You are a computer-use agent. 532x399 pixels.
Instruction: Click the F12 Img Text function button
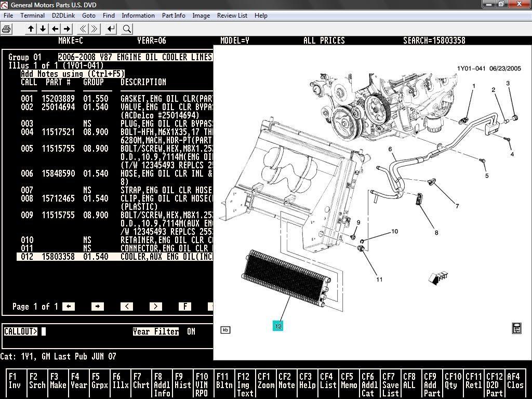245,384
